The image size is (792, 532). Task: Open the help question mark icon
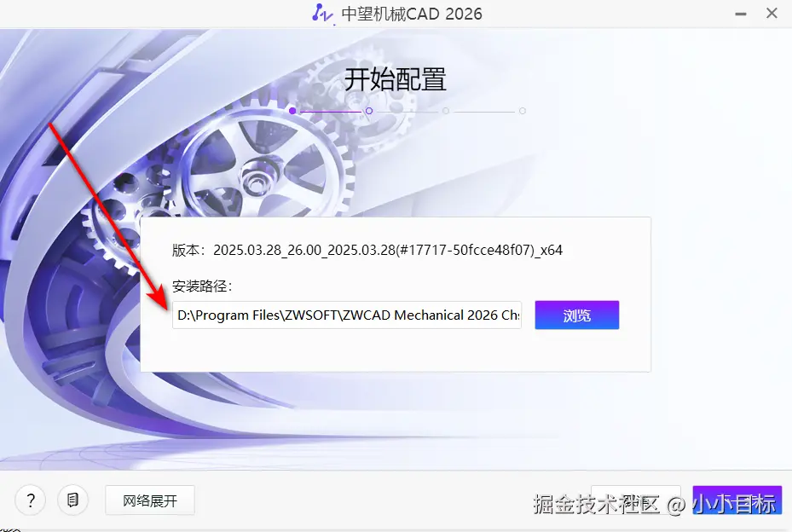31,500
